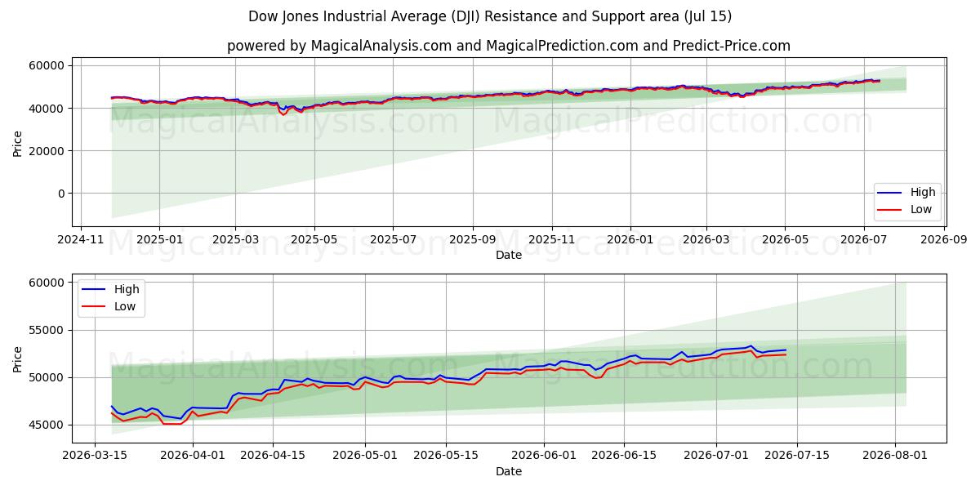Click the Low legend entry in lower chart
Viewport: 980px width, 490px height.
[110, 306]
